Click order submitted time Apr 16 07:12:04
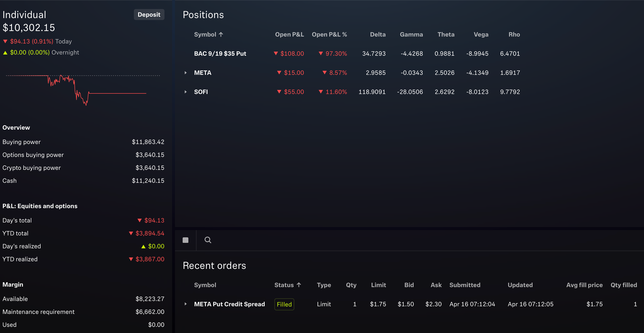Viewport: 644px width, 333px height. pyautogui.click(x=472, y=304)
